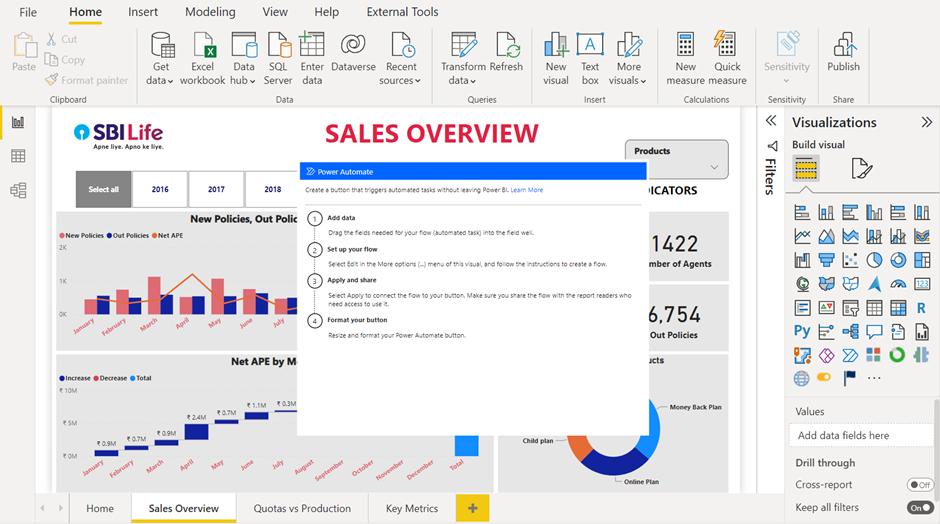Screen dimensions: 940x524
Task: Click the SQL Server icon
Action: tap(278, 46)
